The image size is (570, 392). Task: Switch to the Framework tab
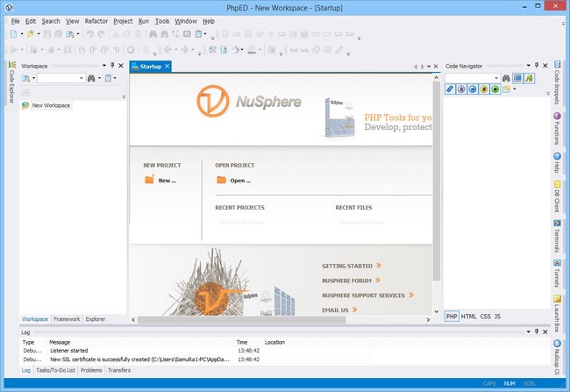pos(67,319)
